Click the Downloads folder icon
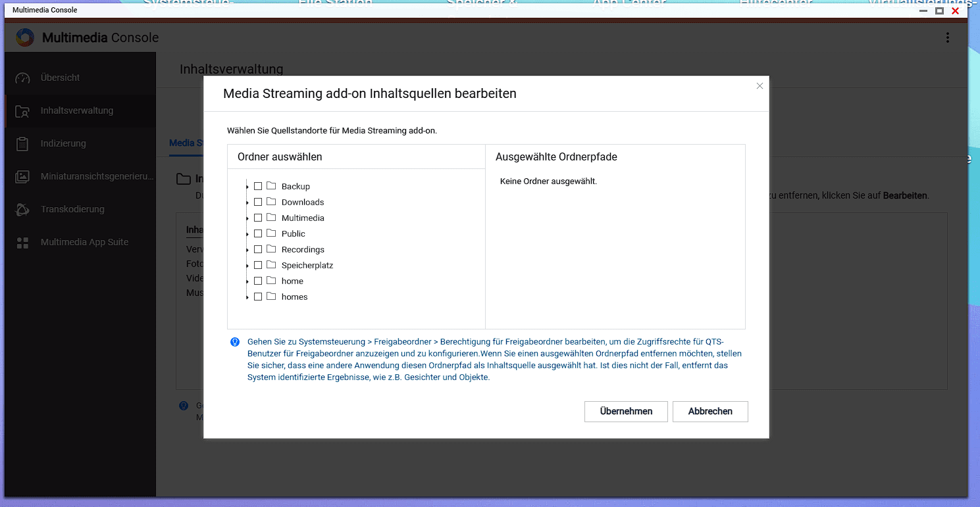The width and height of the screenshot is (980, 507). (271, 201)
